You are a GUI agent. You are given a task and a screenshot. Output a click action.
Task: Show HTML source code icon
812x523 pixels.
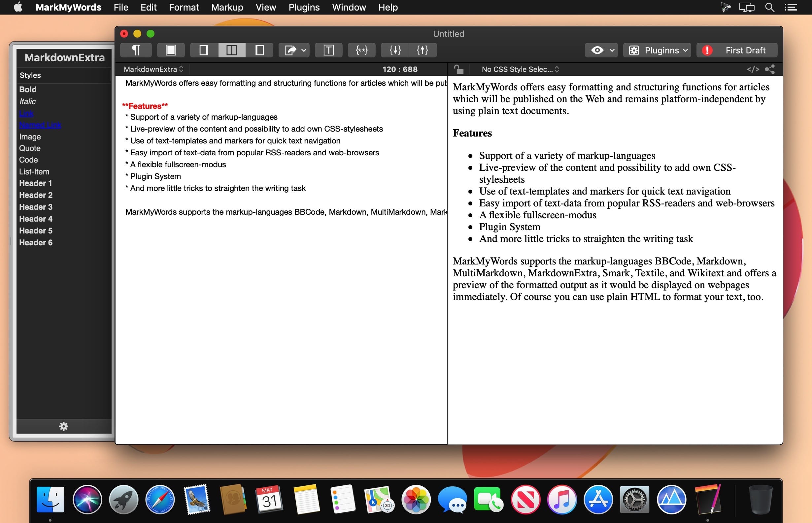point(753,69)
